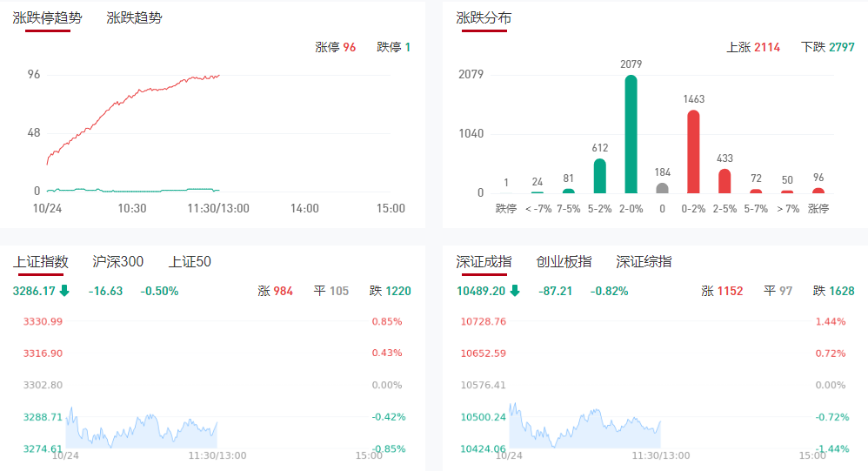The image size is (868, 471).
Task: Click the green 5-2% bar showing 612
Action: (x=599, y=175)
